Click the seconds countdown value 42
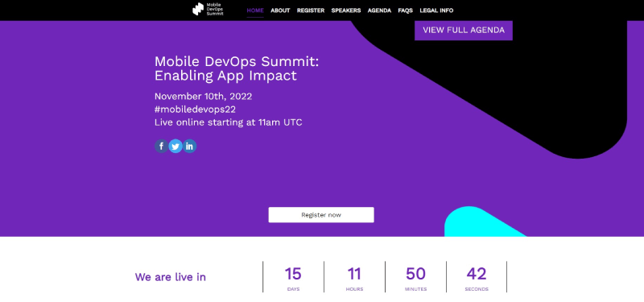 click(477, 274)
